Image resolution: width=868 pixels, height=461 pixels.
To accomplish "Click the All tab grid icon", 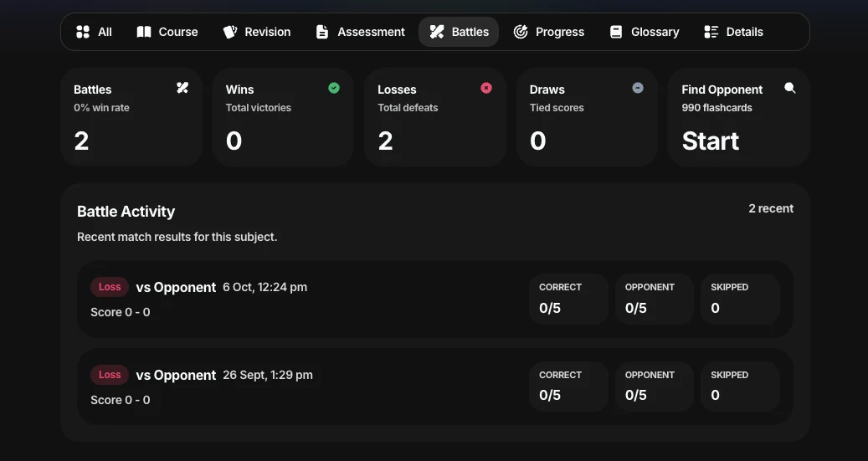I will click(83, 32).
